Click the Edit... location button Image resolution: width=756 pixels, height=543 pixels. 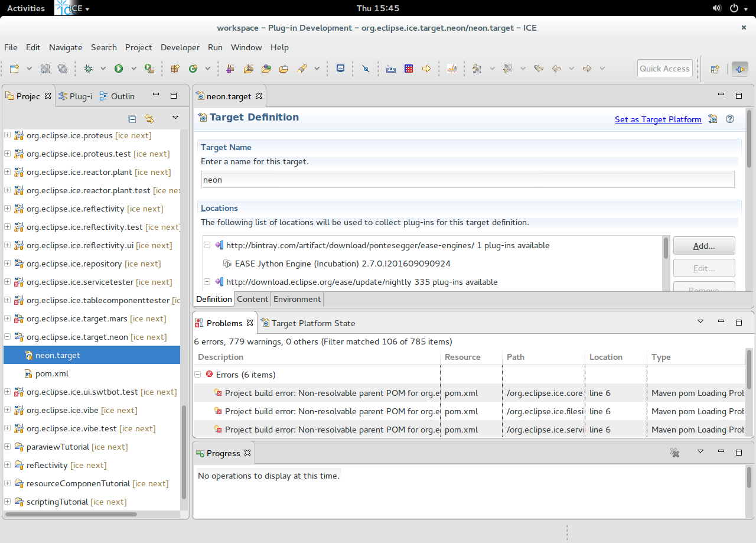coord(704,268)
